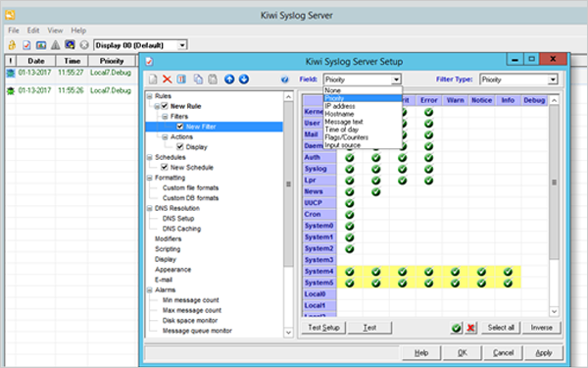588x368 pixels.
Task: Click the Kiwi Syslog Server title bar icon
Action: click(x=10, y=15)
